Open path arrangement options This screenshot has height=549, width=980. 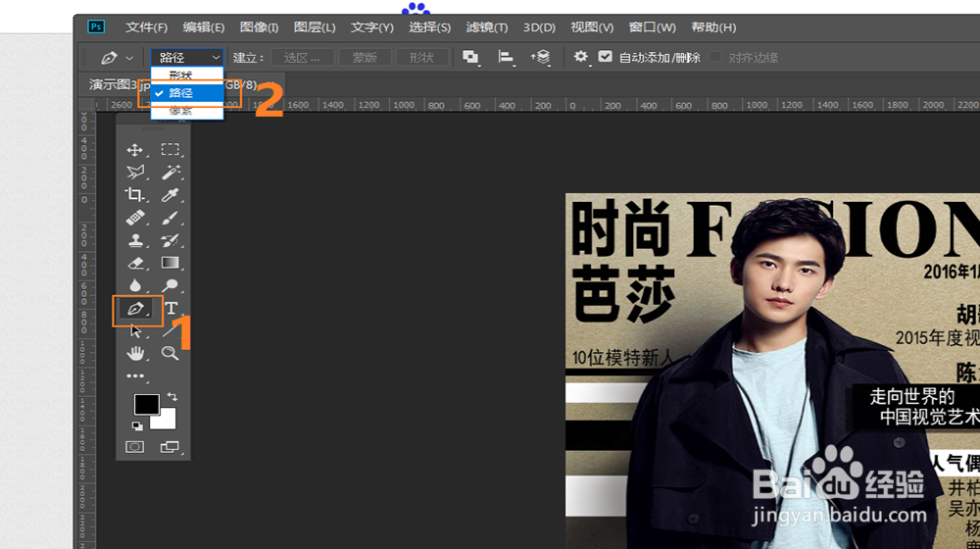pos(541,58)
